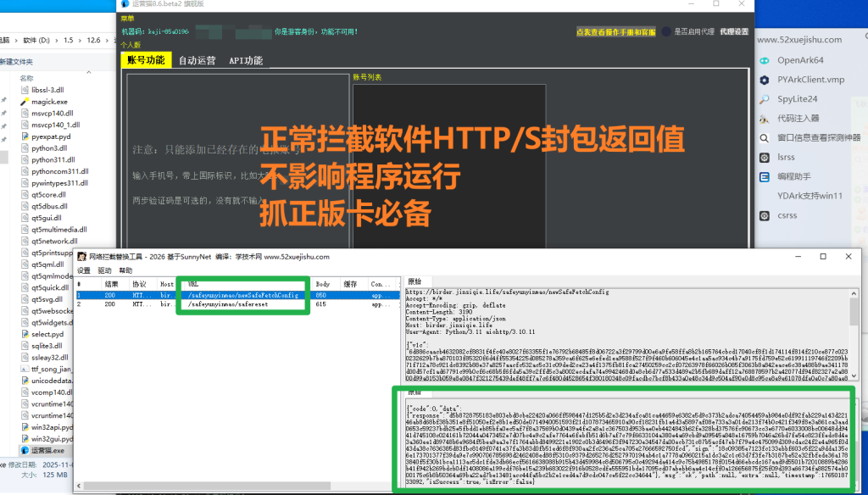Switch to the 自动运营 tab
This screenshot has height=495, width=868.
[198, 60]
